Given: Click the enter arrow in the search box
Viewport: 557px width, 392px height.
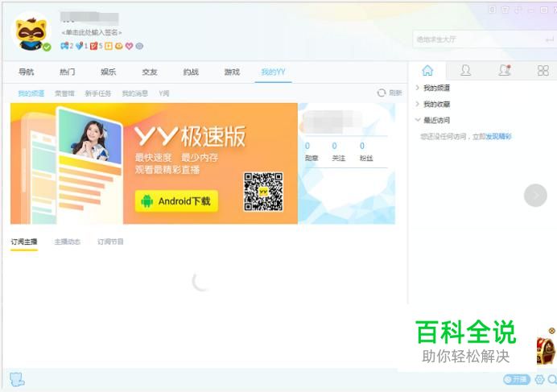Looking at the screenshot, I should pos(549,39).
